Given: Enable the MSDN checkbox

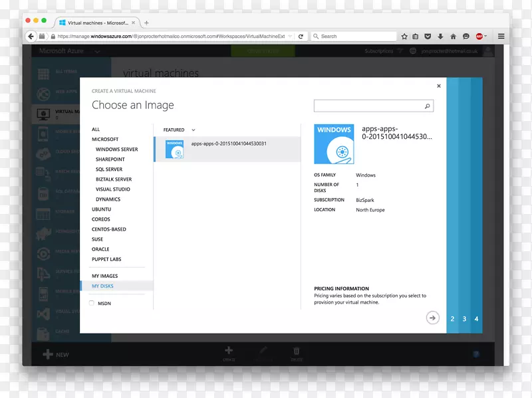Looking at the screenshot, I should click(x=91, y=303).
